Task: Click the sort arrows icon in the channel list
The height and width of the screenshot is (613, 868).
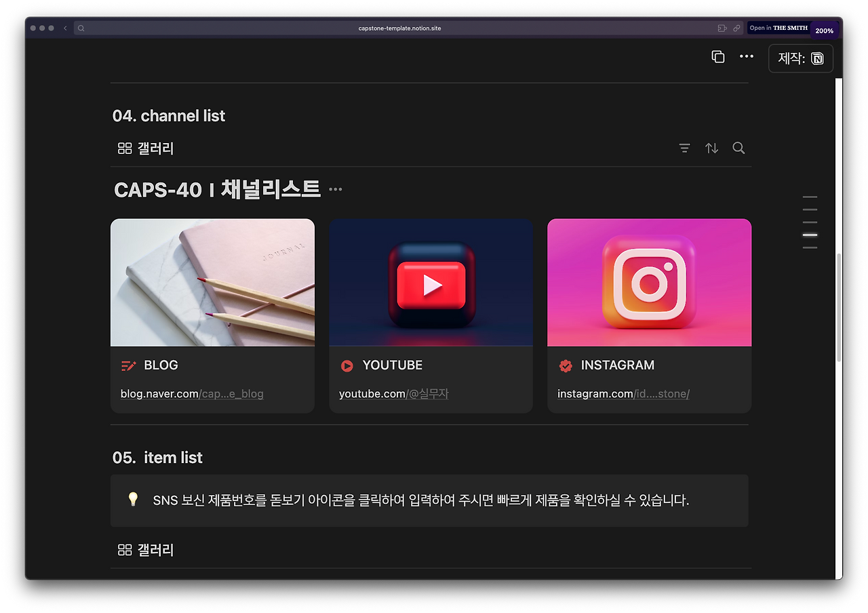Action: pos(711,148)
